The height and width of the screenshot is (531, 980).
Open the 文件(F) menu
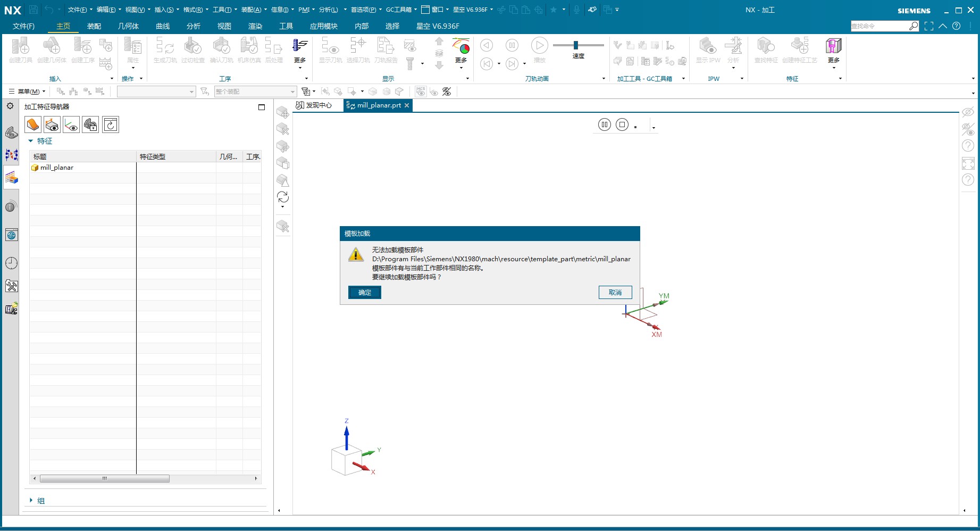23,26
